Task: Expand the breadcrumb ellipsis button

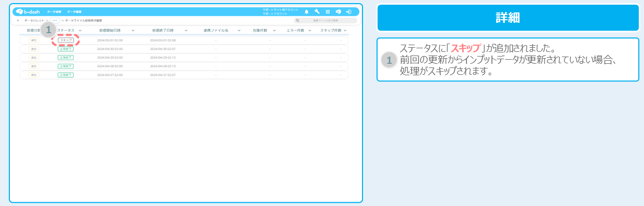Action: [55, 20]
